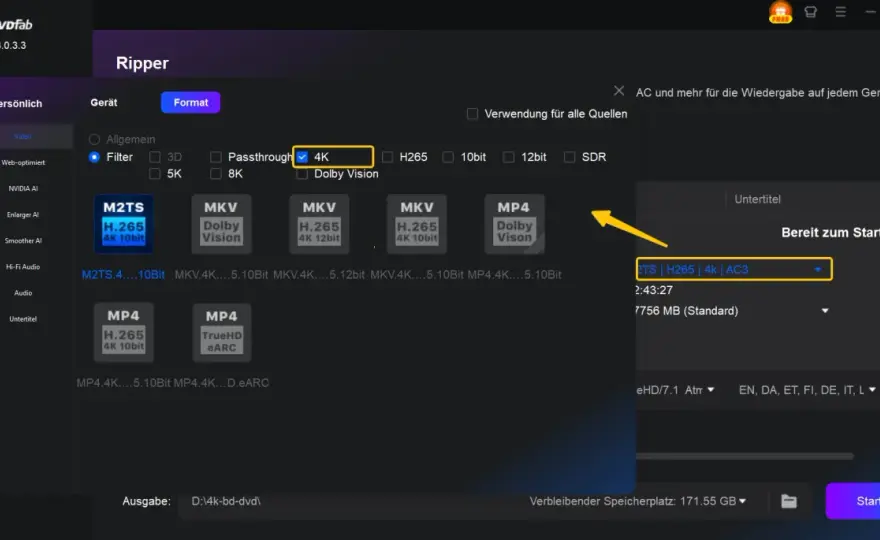The height and width of the screenshot is (540, 880).
Task: Check the 5K filter option
Action: [x=155, y=174]
